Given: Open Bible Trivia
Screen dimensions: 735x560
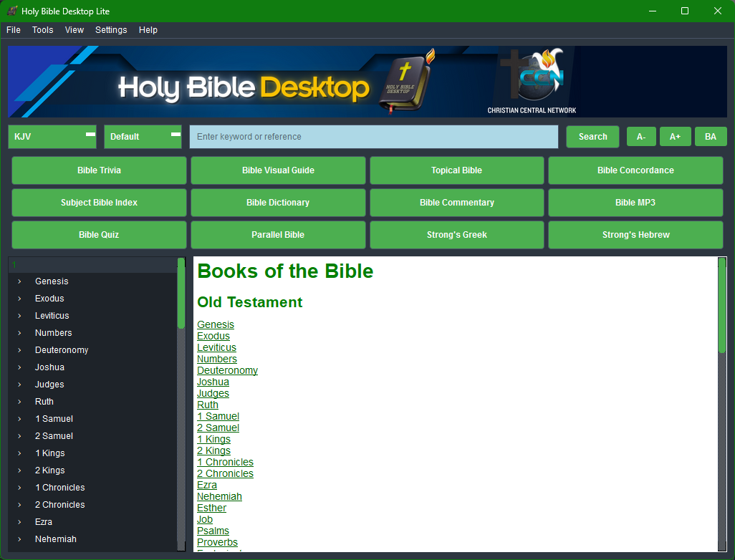Looking at the screenshot, I should (x=98, y=170).
